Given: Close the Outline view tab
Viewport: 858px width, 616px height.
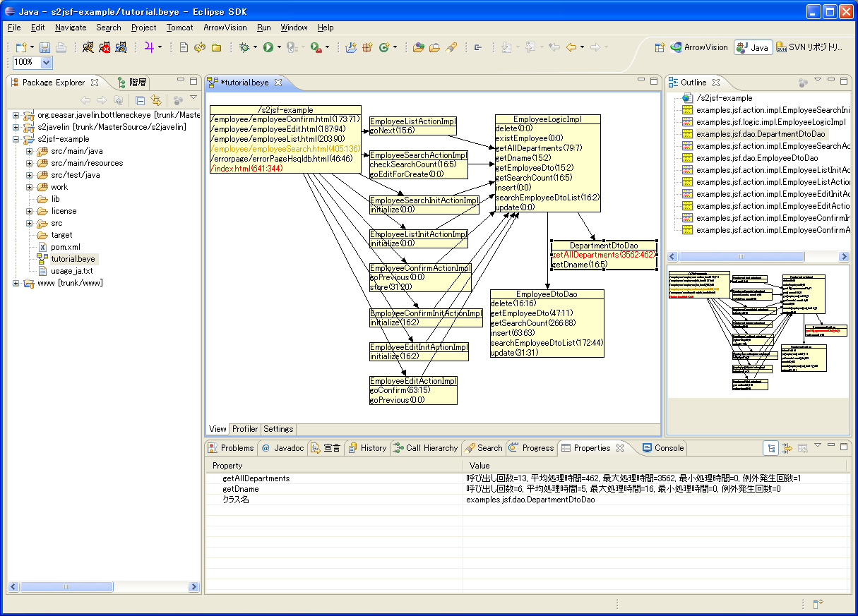Looking at the screenshot, I should [715, 83].
